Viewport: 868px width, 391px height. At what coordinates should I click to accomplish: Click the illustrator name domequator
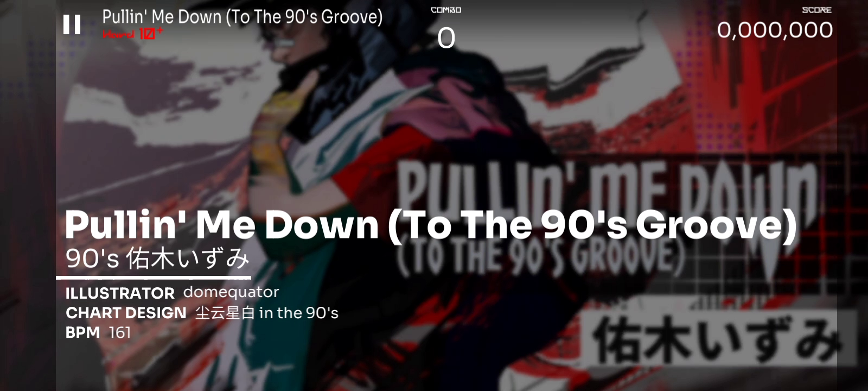pyautogui.click(x=231, y=292)
